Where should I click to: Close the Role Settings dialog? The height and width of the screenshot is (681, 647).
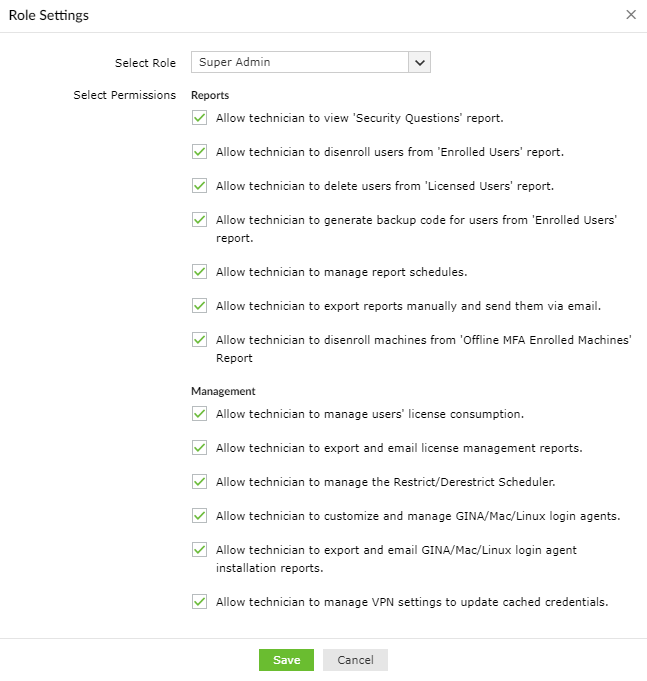pos(630,15)
